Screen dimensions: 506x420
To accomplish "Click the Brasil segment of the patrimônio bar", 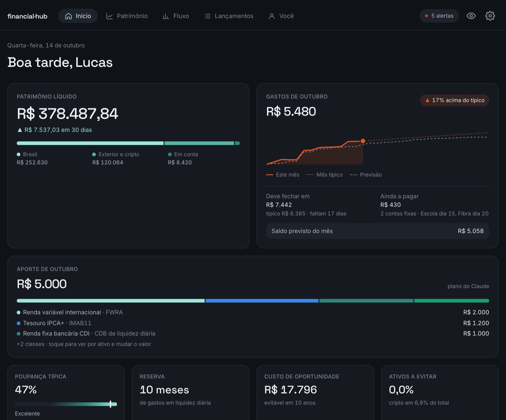I will coord(90,143).
